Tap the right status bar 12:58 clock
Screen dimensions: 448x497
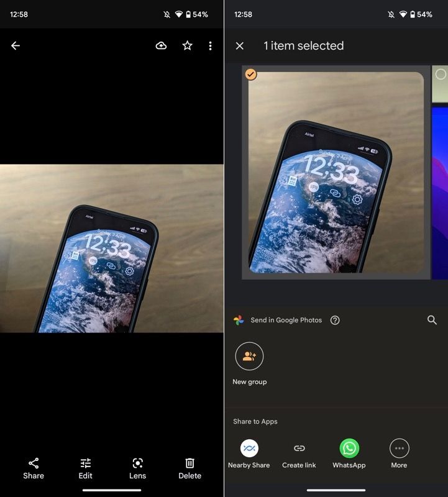pos(243,14)
